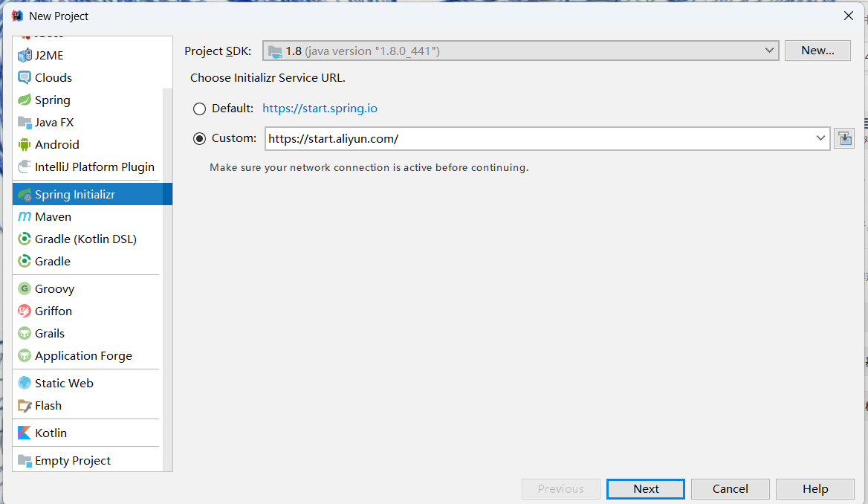
Task: Click the Clouds label
Action: point(54,77)
